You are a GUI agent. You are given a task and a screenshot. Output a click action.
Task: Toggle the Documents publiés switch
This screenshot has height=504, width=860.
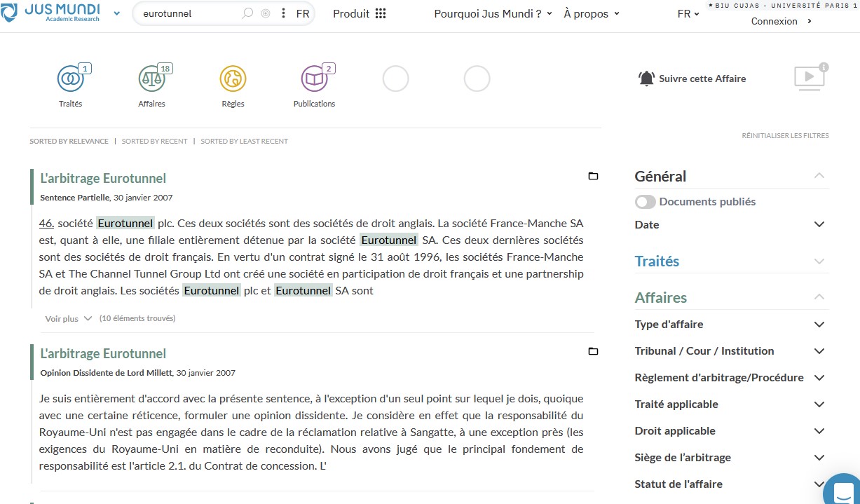(646, 202)
